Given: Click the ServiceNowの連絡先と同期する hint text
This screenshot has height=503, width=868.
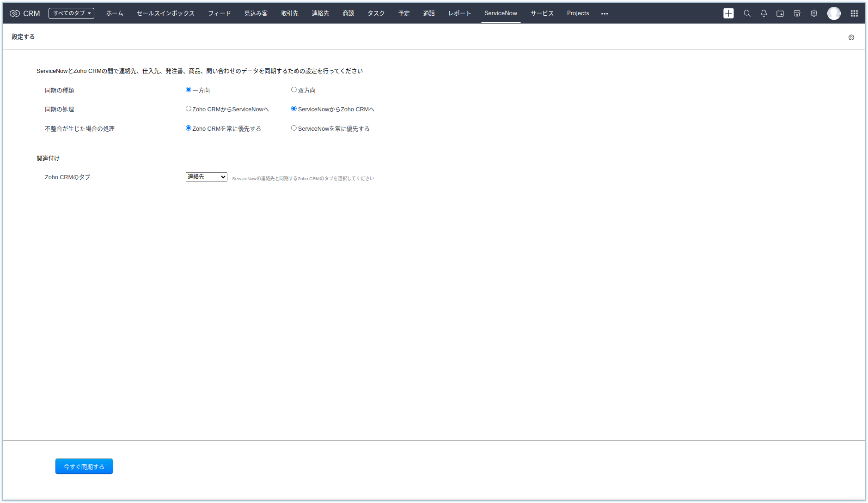Looking at the screenshot, I should (303, 178).
